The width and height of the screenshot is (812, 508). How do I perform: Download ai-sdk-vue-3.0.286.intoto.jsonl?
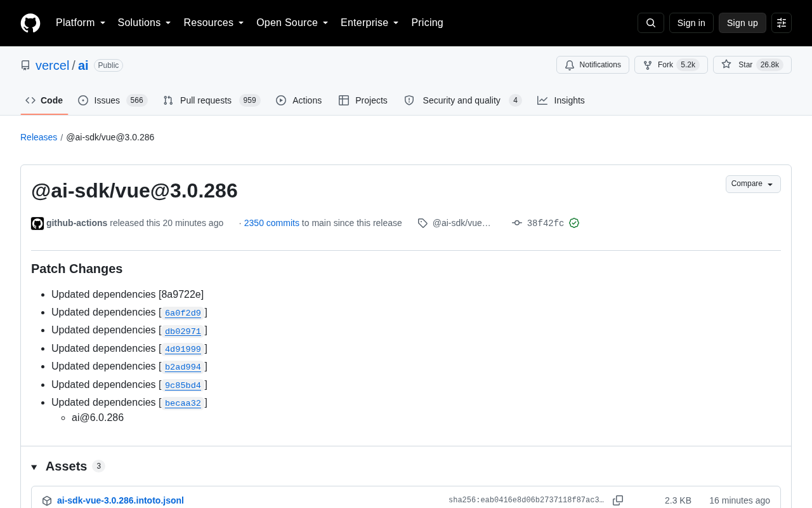pos(121,500)
